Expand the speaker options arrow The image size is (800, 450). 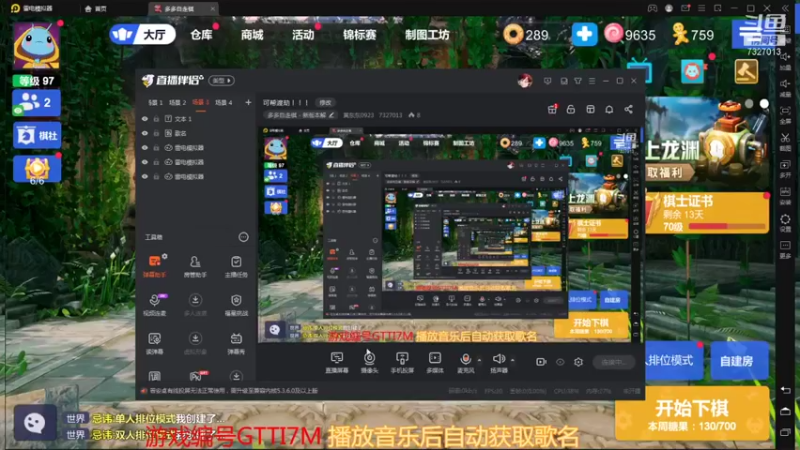click(x=512, y=360)
